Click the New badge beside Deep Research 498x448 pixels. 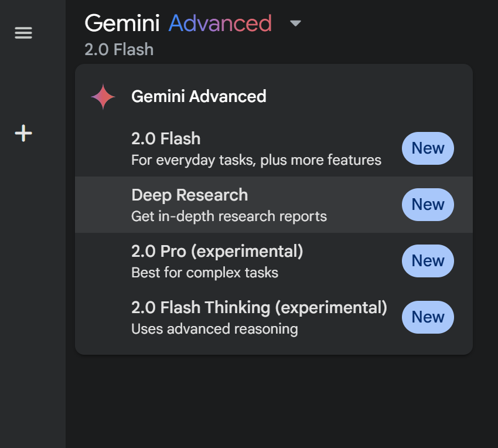(x=428, y=205)
